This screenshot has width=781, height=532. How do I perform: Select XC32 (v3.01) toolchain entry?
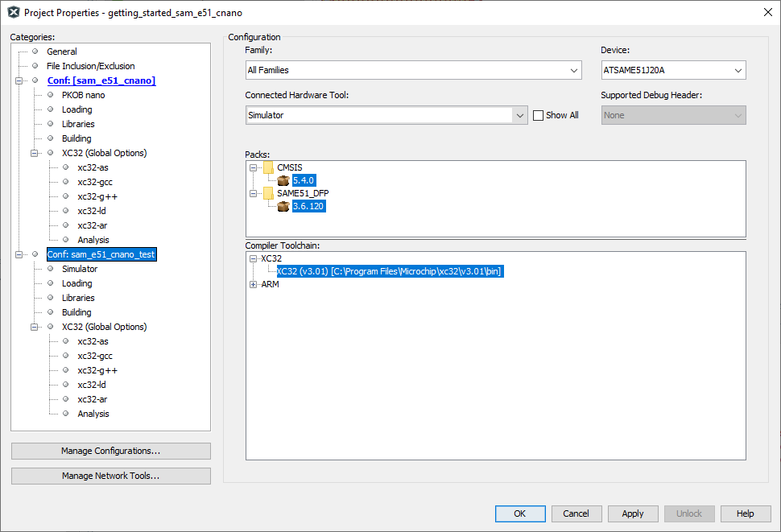click(389, 271)
